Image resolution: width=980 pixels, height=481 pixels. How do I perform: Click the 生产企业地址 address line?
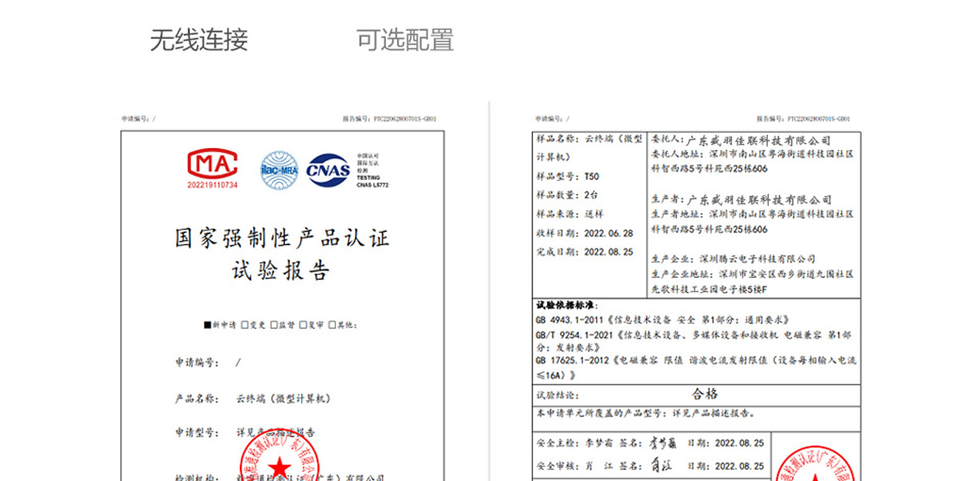[x=752, y=281]
